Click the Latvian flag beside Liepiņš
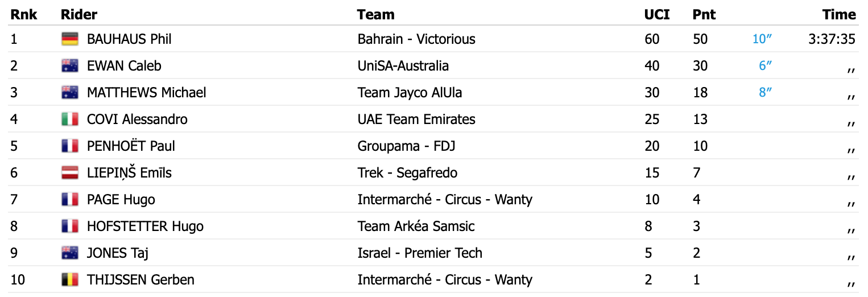 pos(69,173)
